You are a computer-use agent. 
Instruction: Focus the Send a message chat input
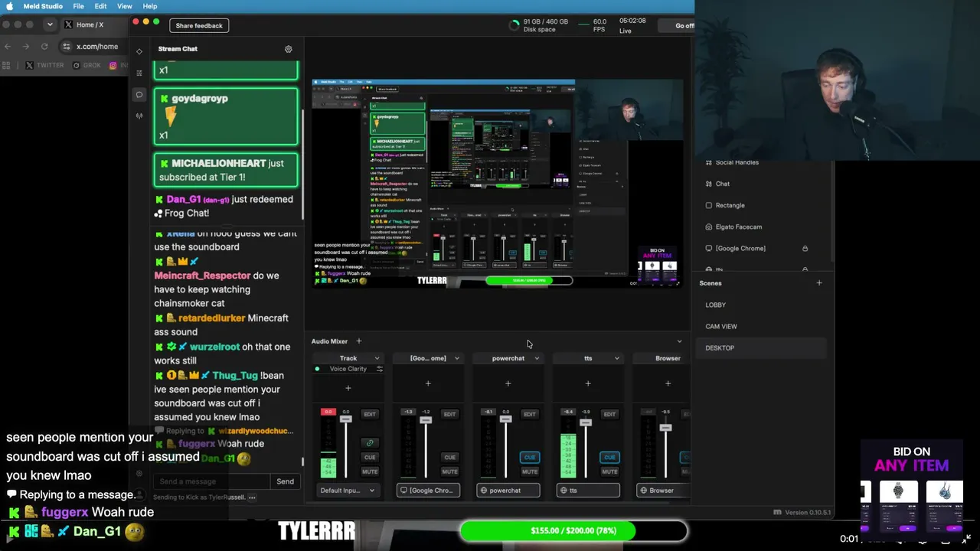(211, 481)
